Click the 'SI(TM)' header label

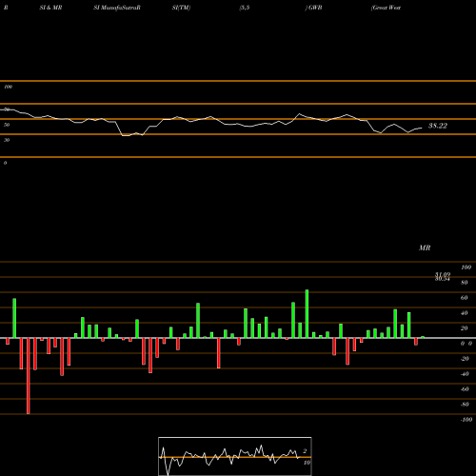click(181, 8)
